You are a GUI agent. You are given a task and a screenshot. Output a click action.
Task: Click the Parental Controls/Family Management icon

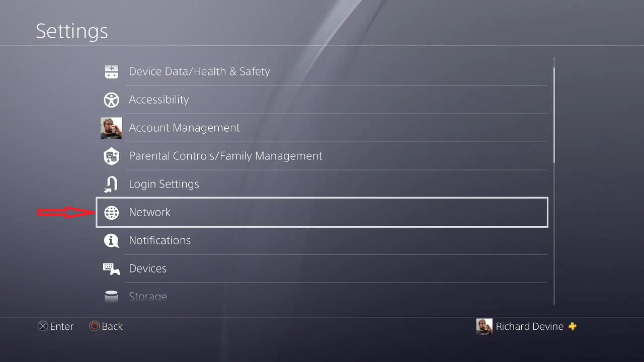pos(111,156)
